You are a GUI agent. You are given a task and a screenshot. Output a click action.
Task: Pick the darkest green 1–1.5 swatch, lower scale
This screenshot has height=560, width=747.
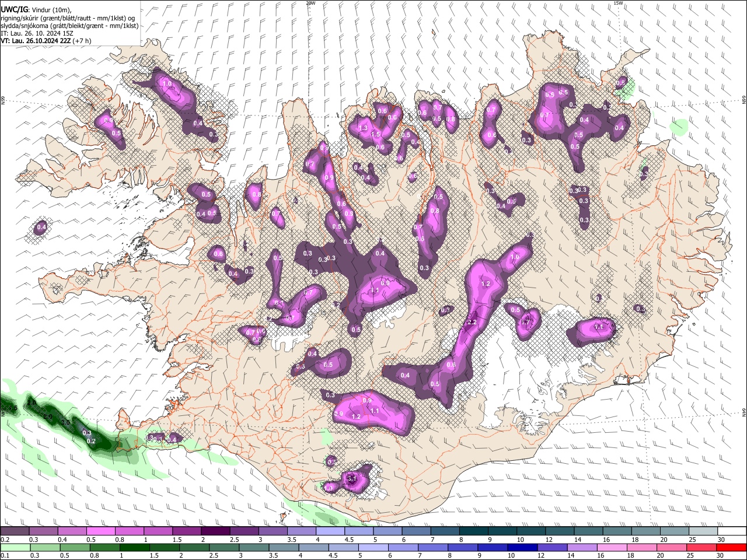(134, 547)
